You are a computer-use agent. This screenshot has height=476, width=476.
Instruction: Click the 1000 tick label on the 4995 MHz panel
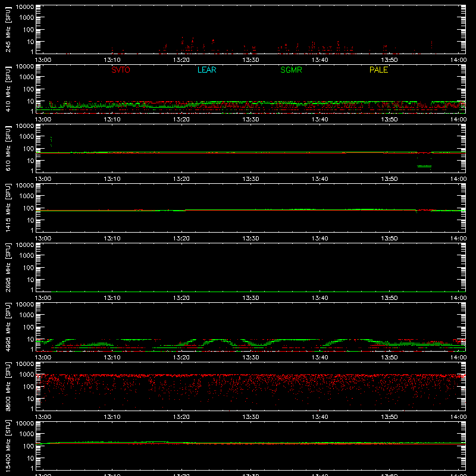[27, 315]
